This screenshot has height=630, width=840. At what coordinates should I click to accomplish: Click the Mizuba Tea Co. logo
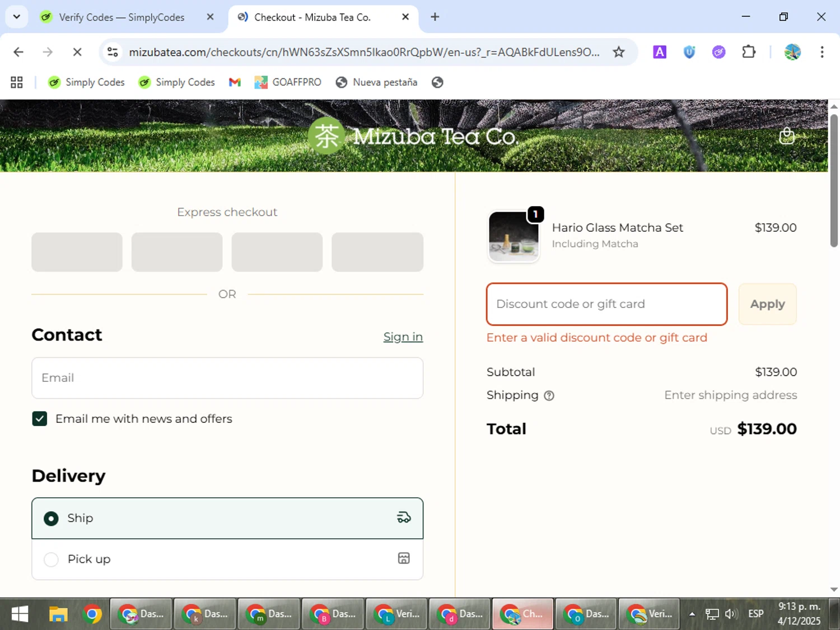pyautogui.click(x=414, y=136)
